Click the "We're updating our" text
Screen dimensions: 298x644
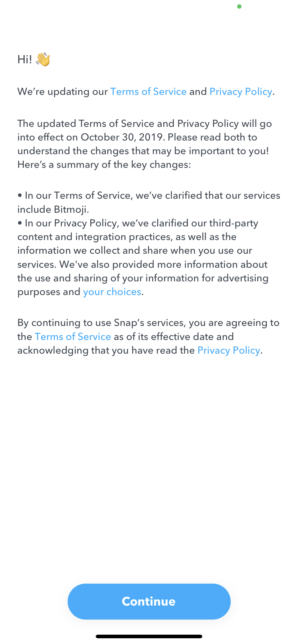click(63, 92)
